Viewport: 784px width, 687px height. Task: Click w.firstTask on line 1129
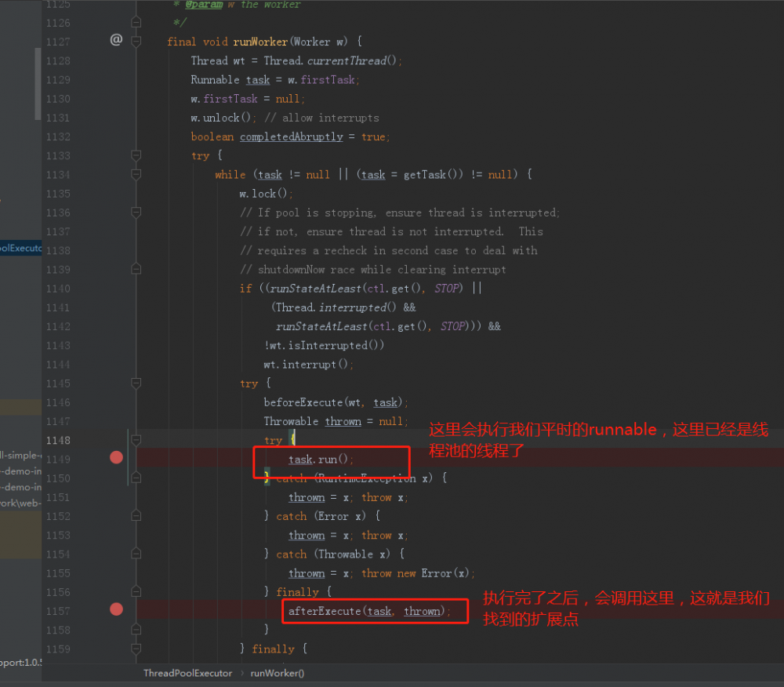click(321, 79)
